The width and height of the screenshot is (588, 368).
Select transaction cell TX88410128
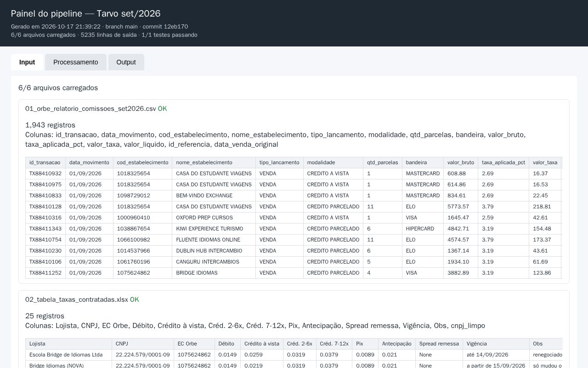45,207
